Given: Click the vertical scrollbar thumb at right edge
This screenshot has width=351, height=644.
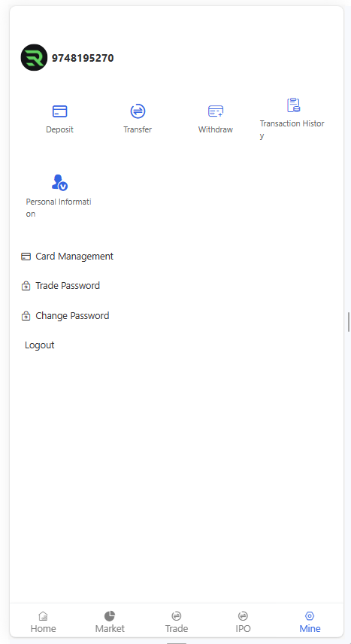Looking at the screenshot, I should click(x=349, y=321).
